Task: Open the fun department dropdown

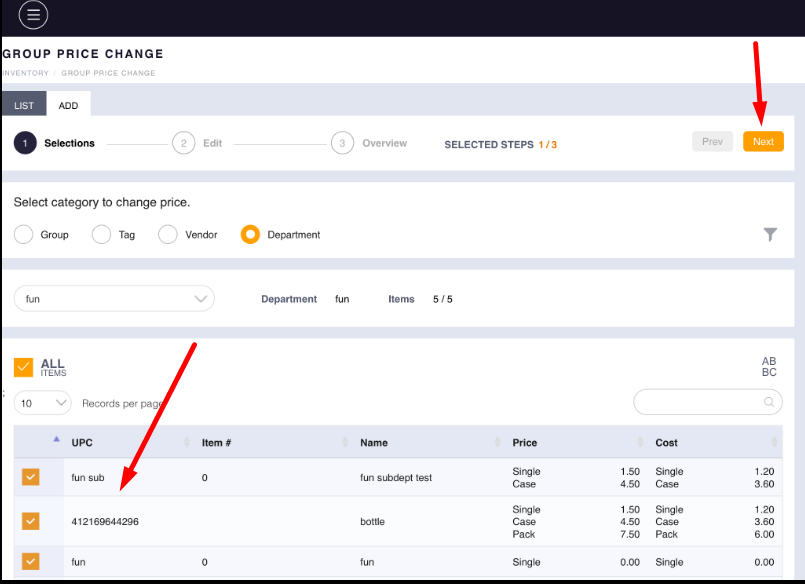Action: pos(114,298)
